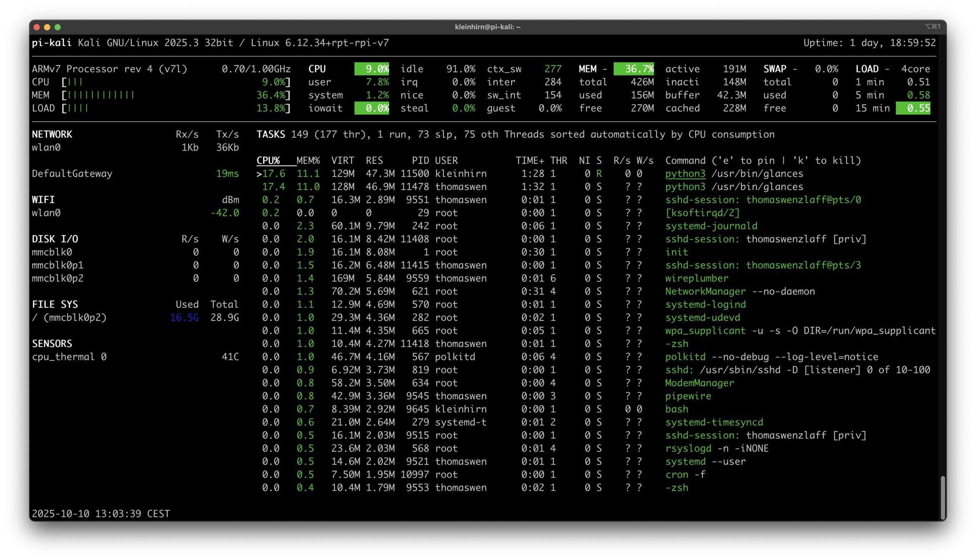Image resolution: width=976 pixels, height=560 pixels.
Task: Click the 15 min load 0.55 badge
Action: pyautogui.click(x=913, y=108)
